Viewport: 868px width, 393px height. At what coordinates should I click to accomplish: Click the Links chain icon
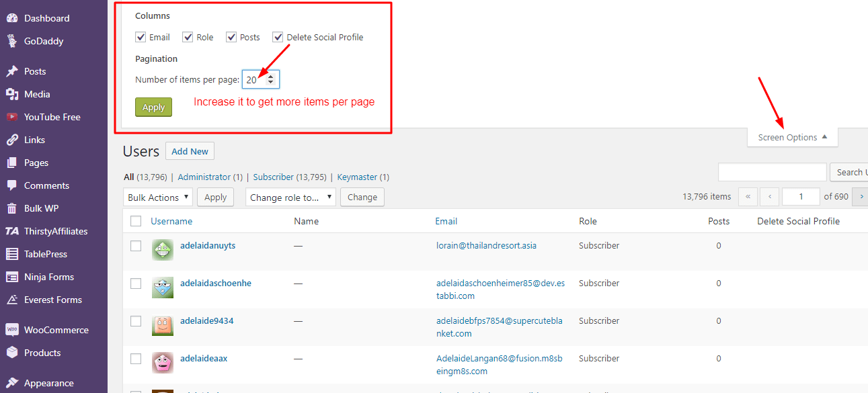[x=12, y=140]
